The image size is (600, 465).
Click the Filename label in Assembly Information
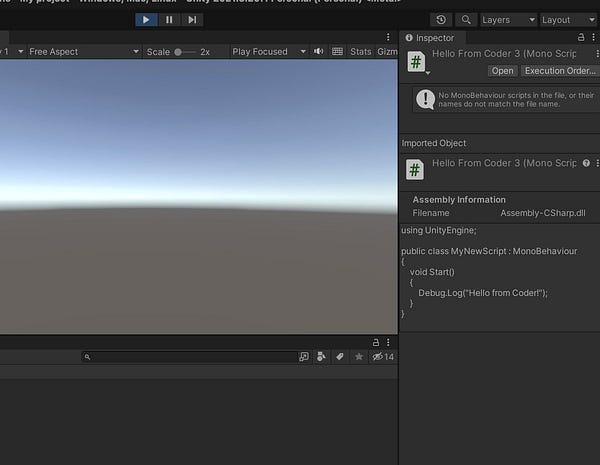[431, 213]
